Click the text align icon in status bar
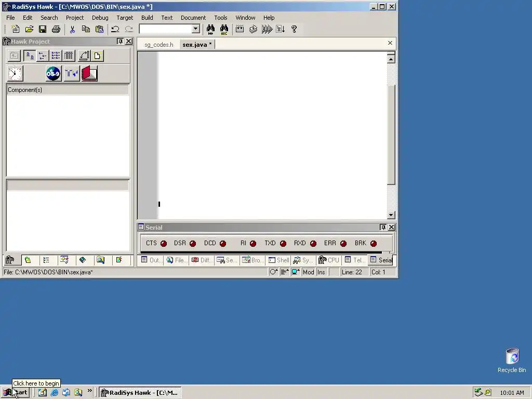The image size is (532, 399). coord(285,272)
